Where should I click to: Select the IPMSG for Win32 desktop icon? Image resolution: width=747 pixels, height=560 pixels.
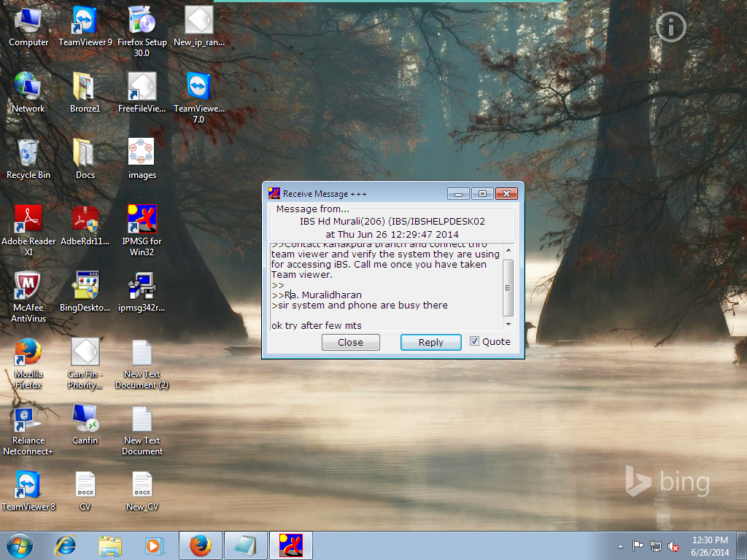[142, 230]
